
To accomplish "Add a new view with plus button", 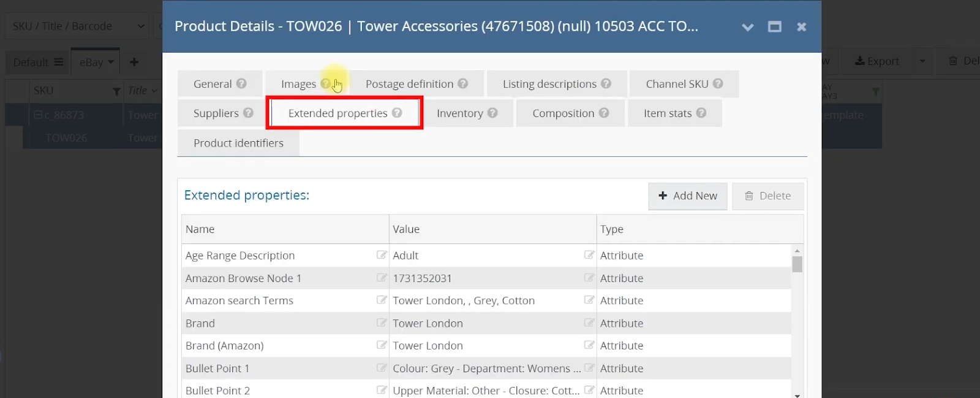I will point(134,62).
